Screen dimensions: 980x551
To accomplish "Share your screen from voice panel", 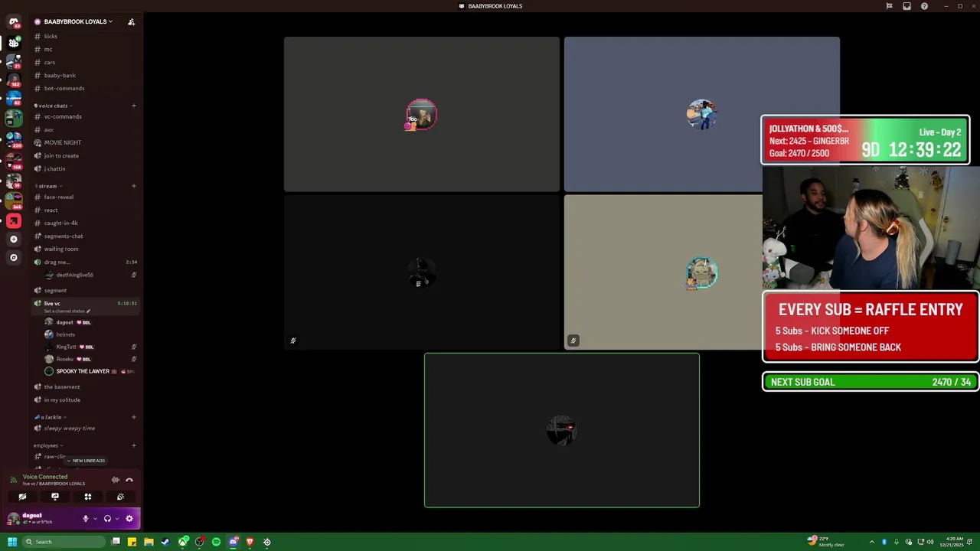I will [x=55, y=497].
